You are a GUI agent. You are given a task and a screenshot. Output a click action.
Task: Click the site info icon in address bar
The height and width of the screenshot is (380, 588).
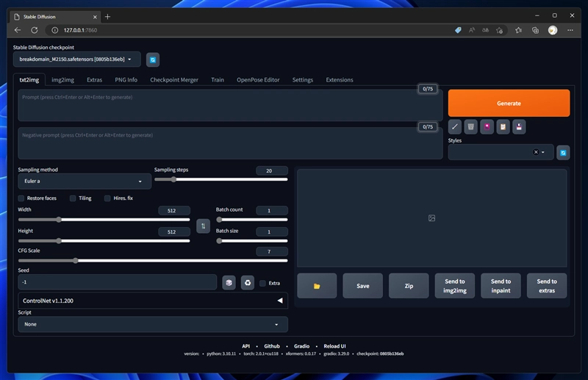click(54, 30)
